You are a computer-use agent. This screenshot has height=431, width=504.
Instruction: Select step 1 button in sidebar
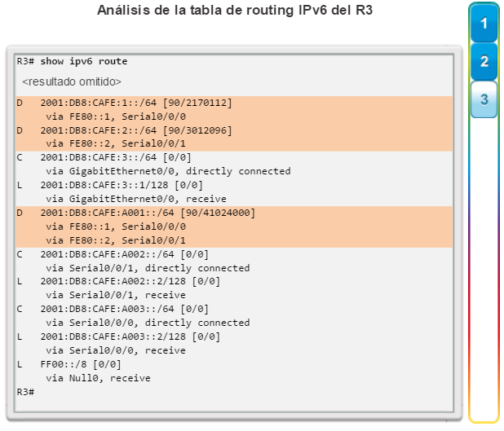click(484, 23)
